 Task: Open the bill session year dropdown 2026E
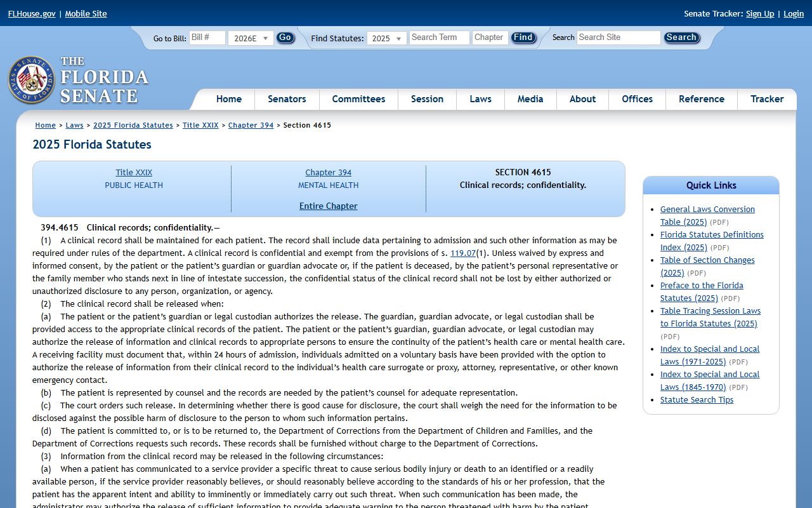[x=251, y=38]
